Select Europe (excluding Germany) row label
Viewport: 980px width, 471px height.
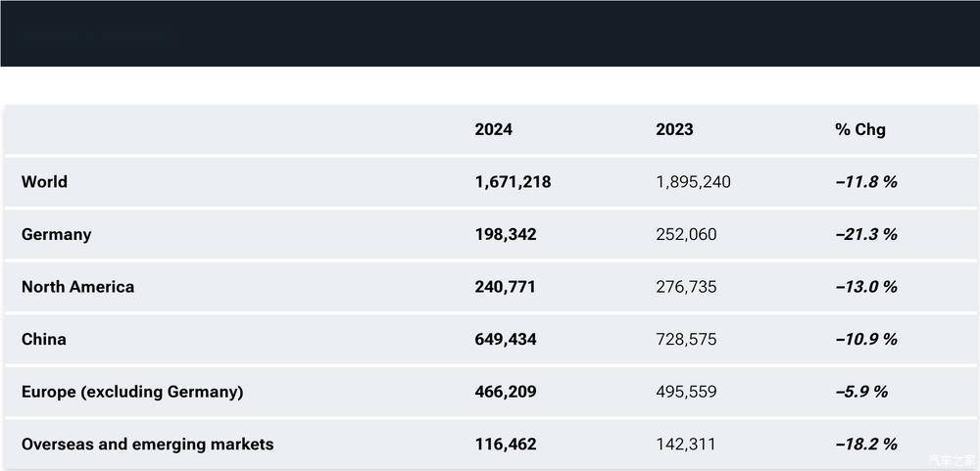tap(132, 393)
